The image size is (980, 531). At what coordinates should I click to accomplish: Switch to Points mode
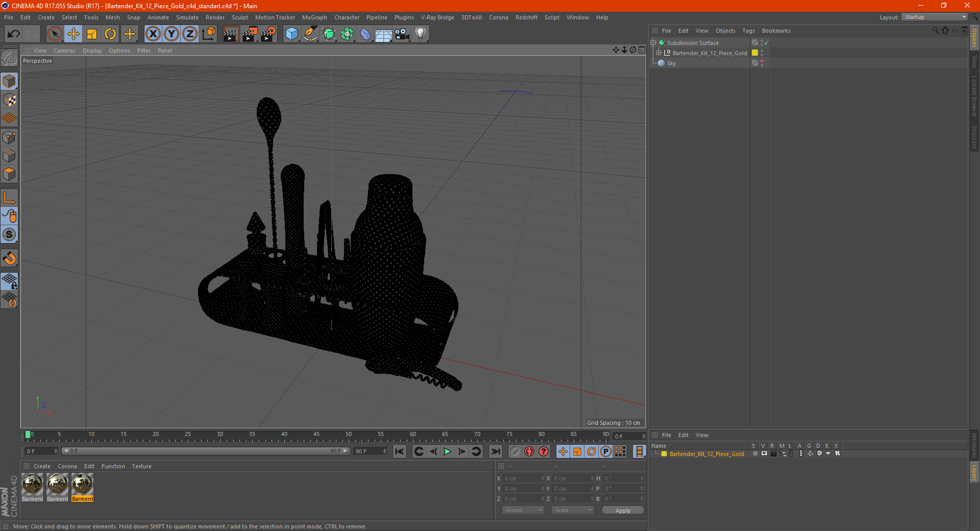(x=9, y=137)
